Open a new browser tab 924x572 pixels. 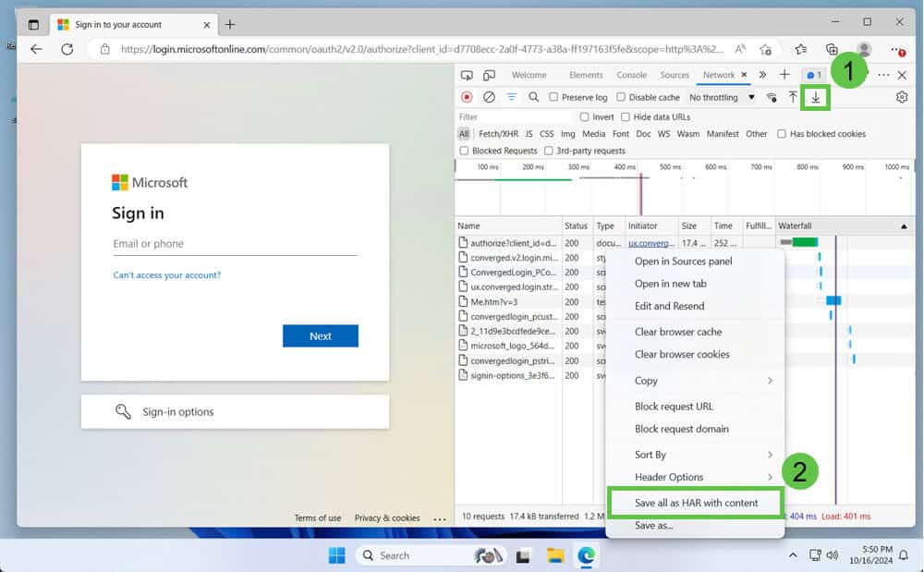pos(230,25)
